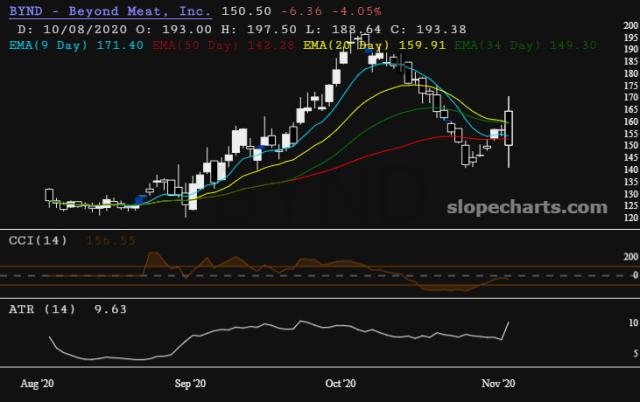Select the Oct '20 date marker
Screen dimensions: 640x402
(340, 383)
